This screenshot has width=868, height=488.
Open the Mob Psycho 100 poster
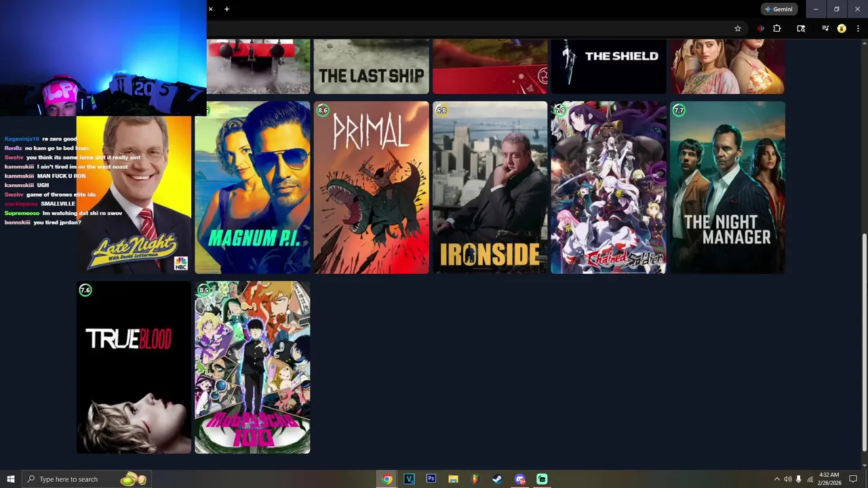click(252, 367)
